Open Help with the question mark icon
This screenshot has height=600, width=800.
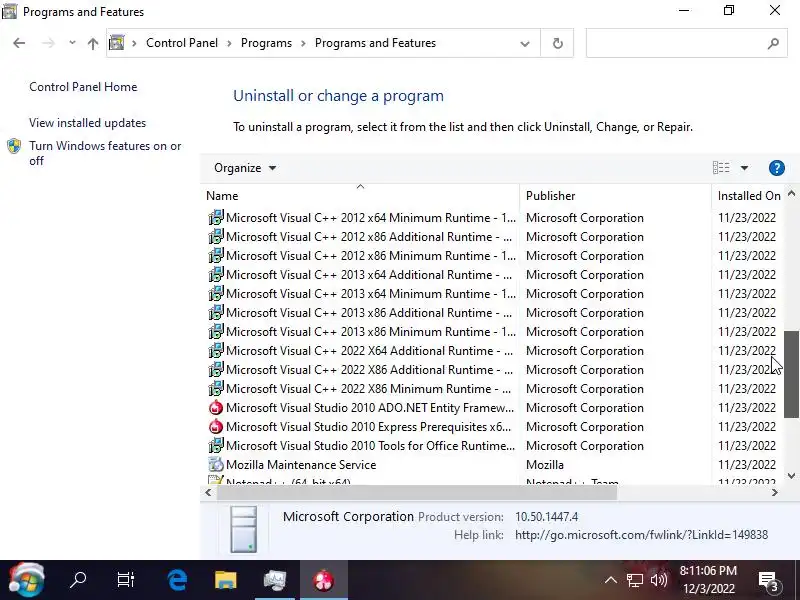point(777,168)
